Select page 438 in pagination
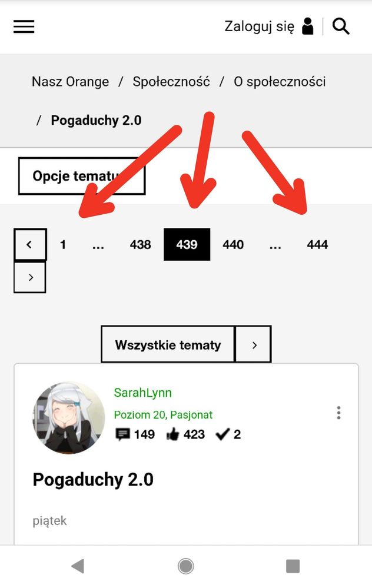This screenshot has width=372, height=588. (x=140, y=244)
